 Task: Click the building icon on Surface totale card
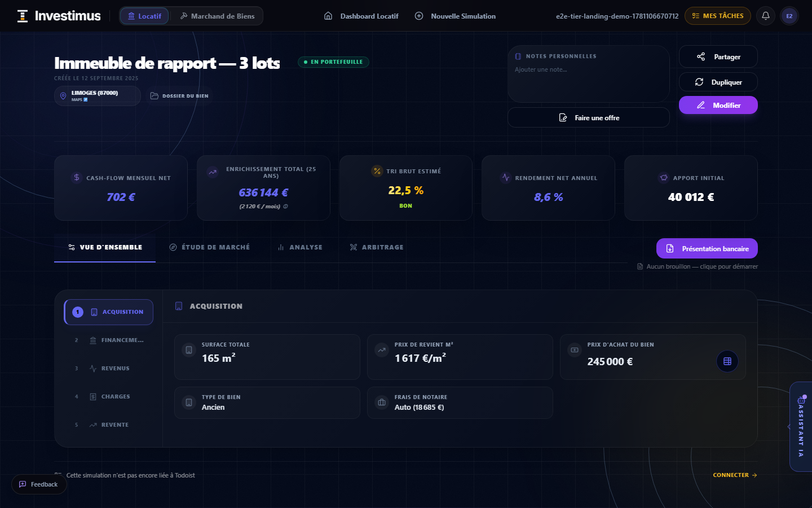189,350
